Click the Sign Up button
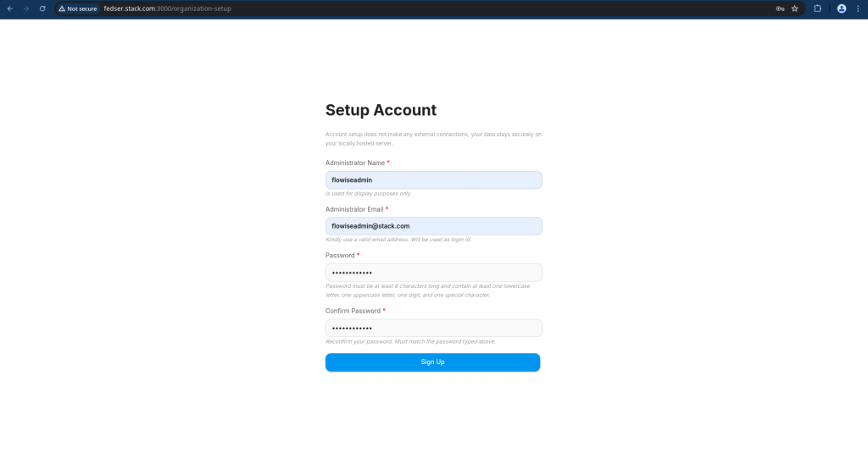Screen dimensions: 868x453 [432, 362]
